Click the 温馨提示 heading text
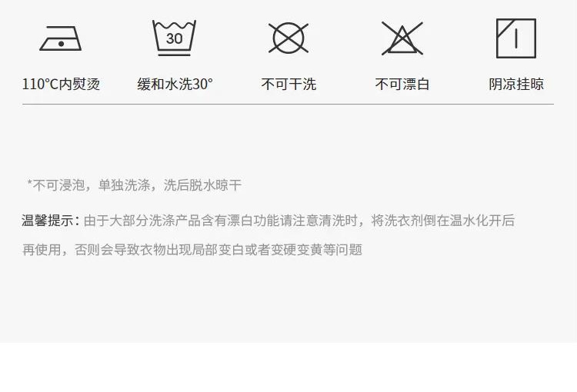The height and width of the screenshot is (392, 577). pos(48,221)
